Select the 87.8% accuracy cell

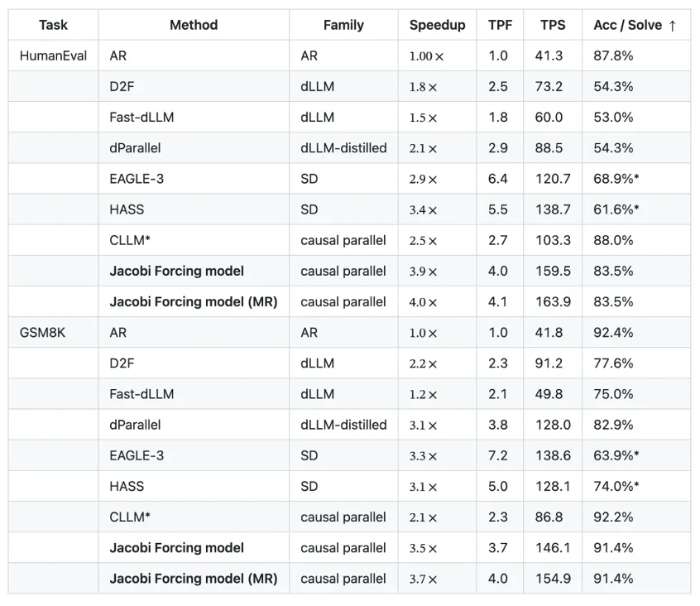pyautogui.click(x=613, y=56)
